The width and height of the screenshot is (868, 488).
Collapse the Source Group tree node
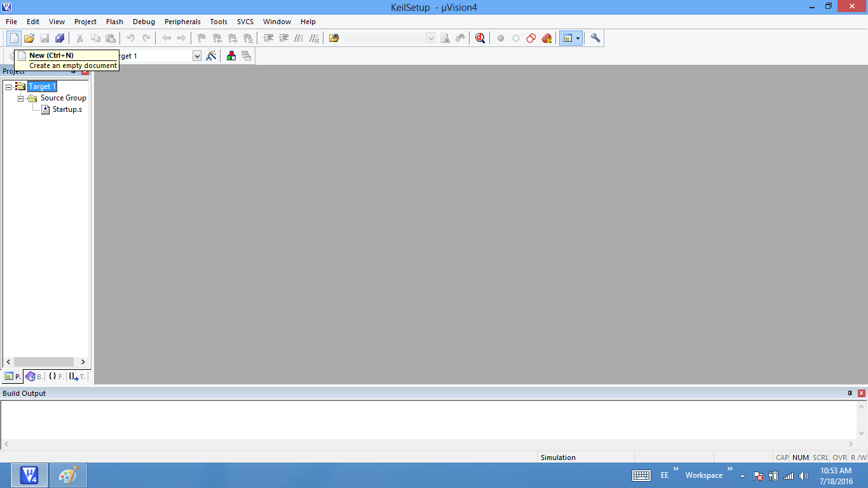(x=21, y=98)
